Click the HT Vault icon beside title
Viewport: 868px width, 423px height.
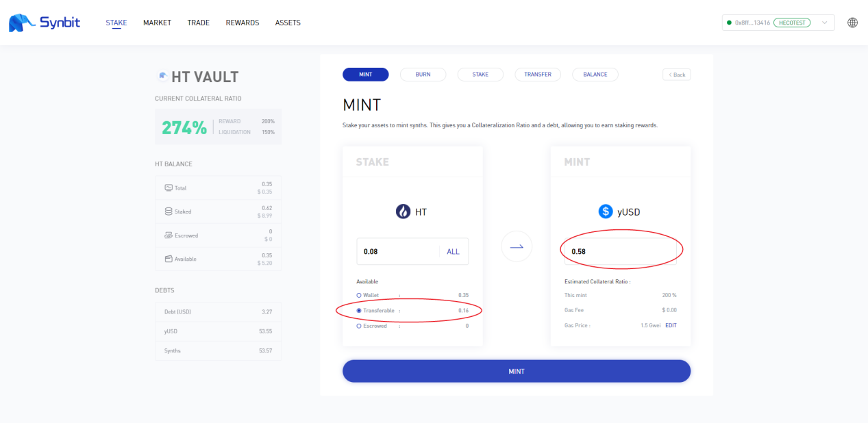(x=163, y=77)
